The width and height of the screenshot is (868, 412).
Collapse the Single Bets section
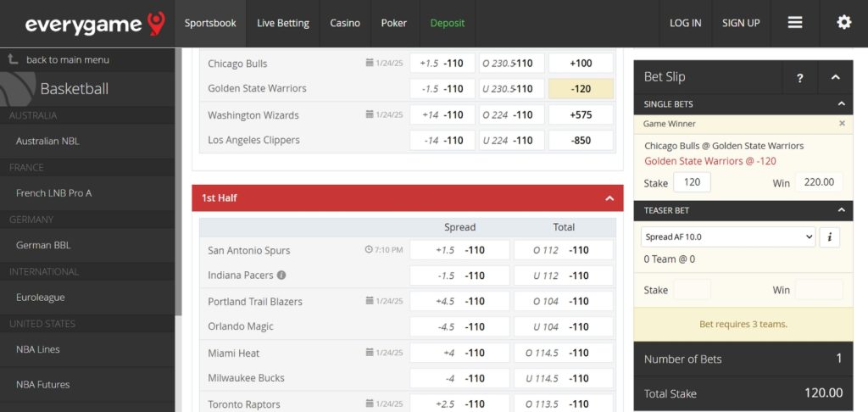click(842, 103)
